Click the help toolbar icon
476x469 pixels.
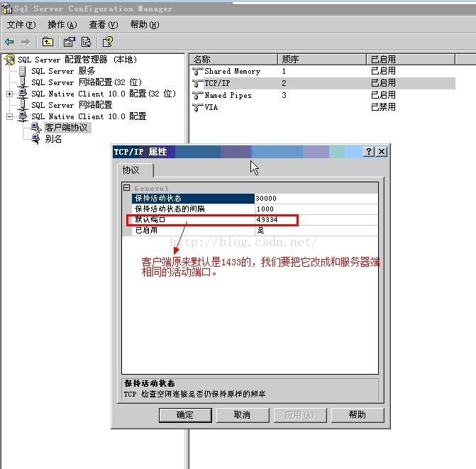(107, 42)
